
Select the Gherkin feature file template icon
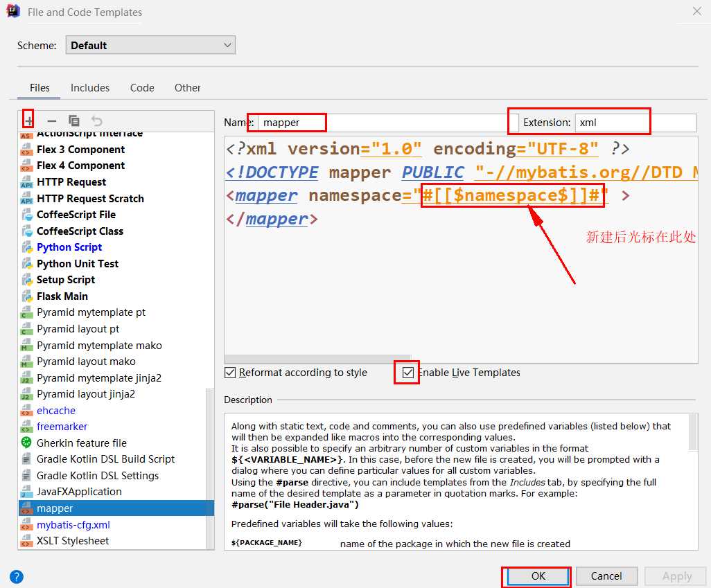coord(27,443)
